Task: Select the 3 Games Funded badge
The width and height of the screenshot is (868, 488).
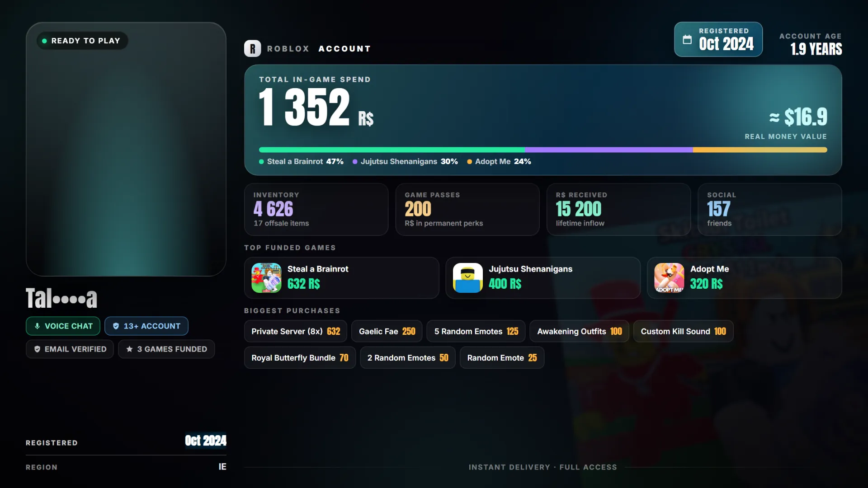Action: click(166, 349)
